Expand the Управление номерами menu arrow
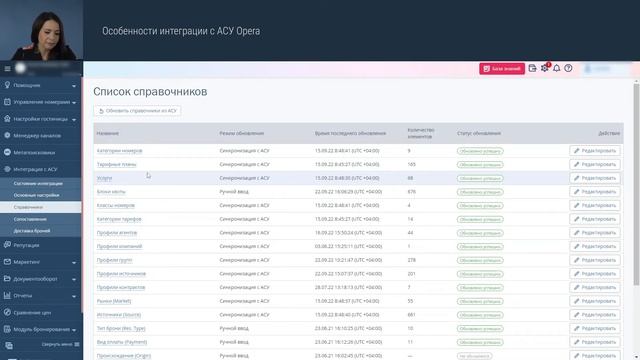 [x=74, y=103]
